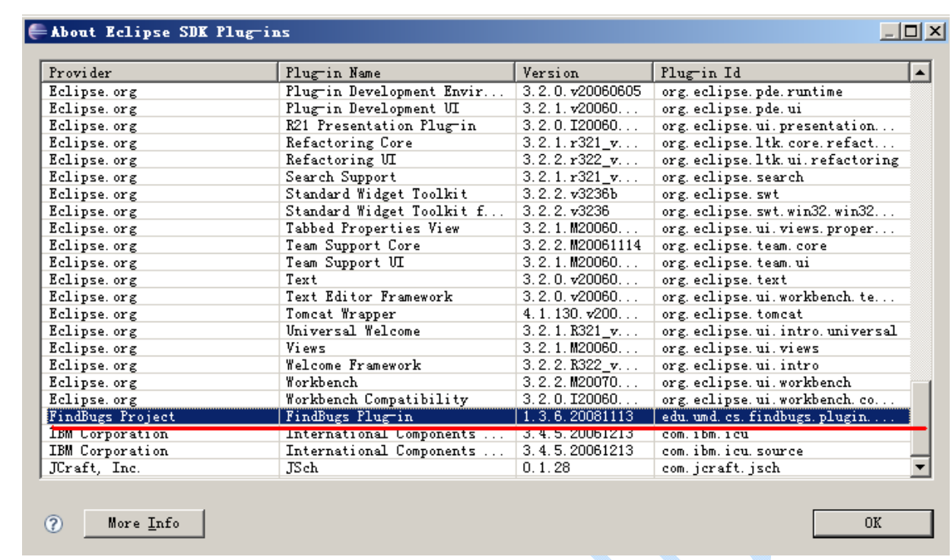The image size is (952, 560).
Task: Click the Eclipse icon in the title bar
Action: (36, 32)
